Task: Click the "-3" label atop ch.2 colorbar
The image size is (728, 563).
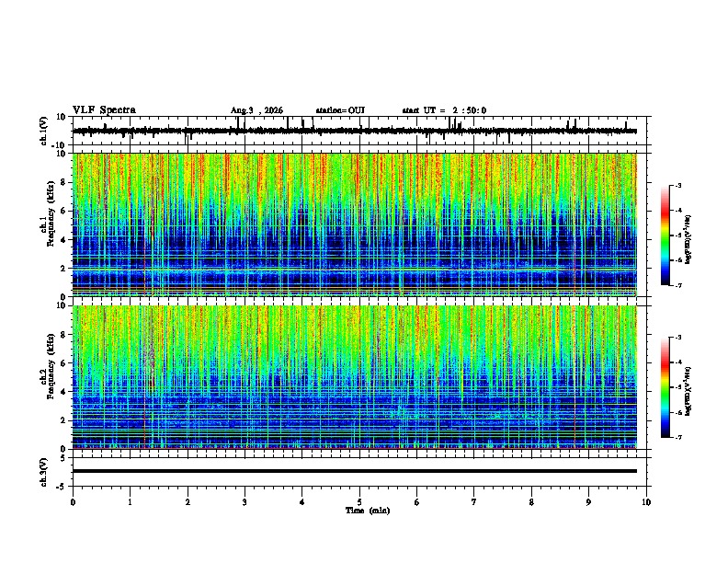Action: point(678,338)
